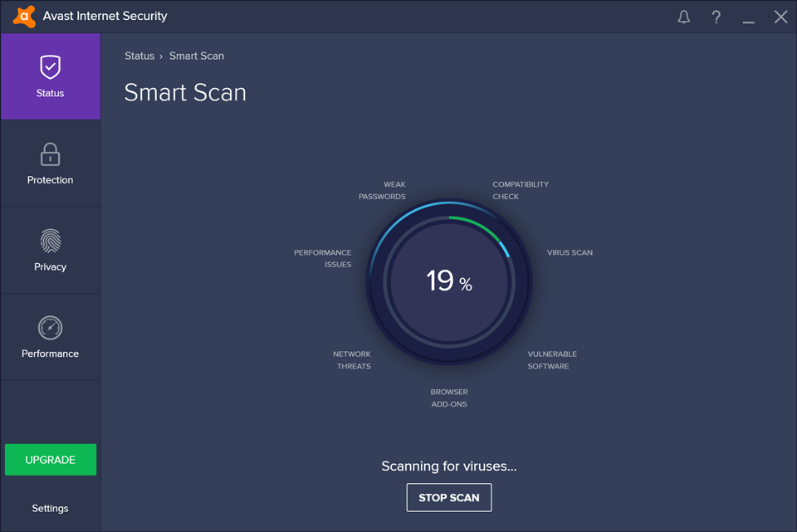
Task: Open the Status breadcrumb link
Action: click(x=139, y=56)
